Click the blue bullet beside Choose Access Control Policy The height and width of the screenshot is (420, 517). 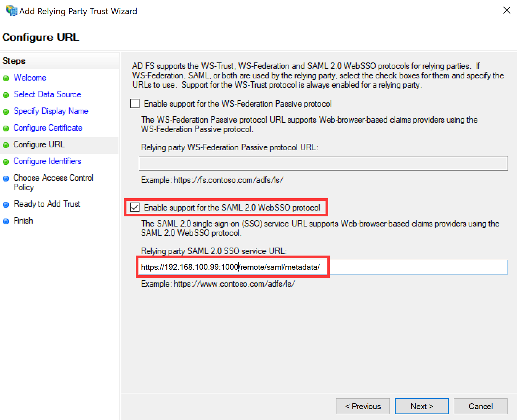[x=6, y=179]
